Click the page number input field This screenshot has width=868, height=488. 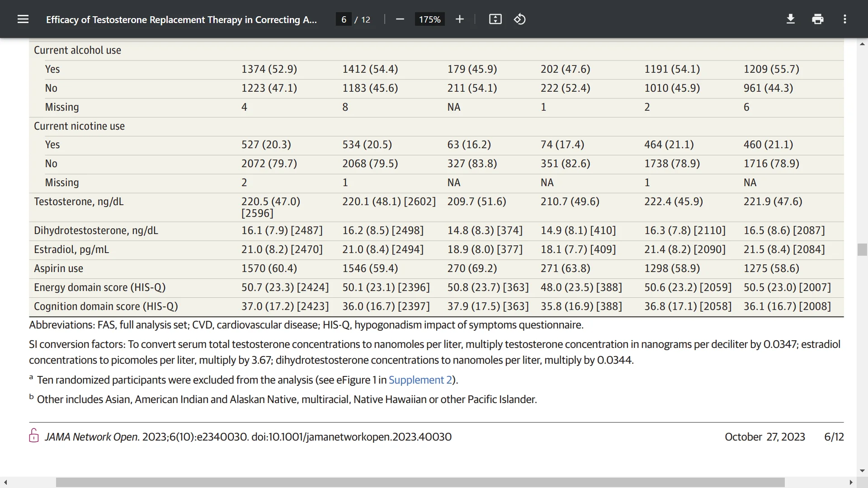(344, 19)
